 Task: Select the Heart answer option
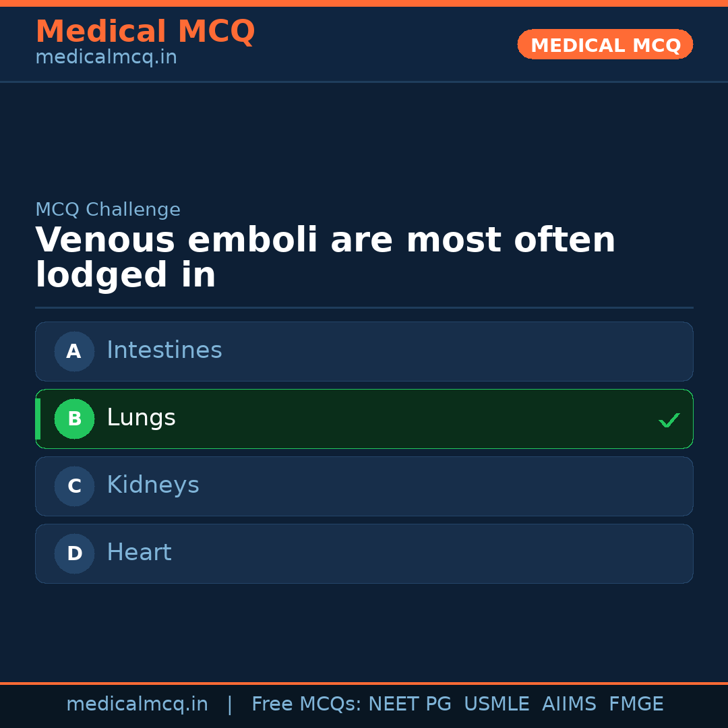[364, 553]
